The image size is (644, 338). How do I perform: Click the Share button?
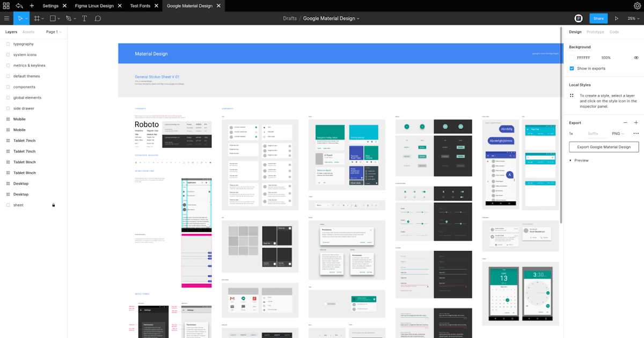point(598,18)
